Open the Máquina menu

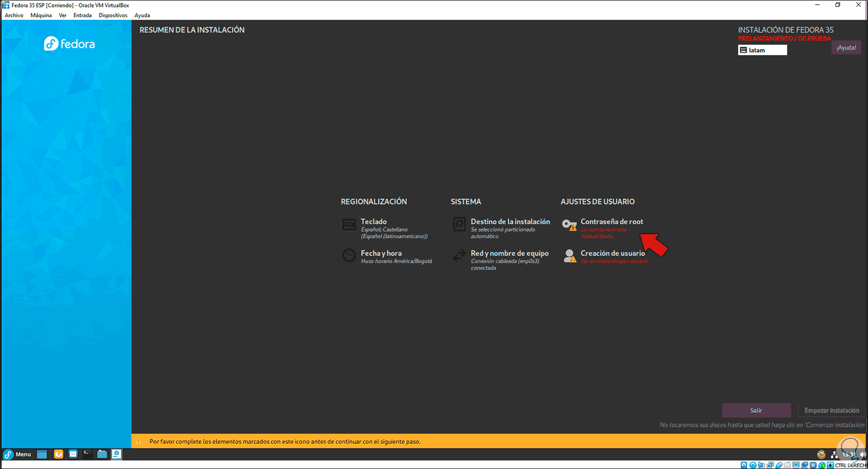coord(41,16)
